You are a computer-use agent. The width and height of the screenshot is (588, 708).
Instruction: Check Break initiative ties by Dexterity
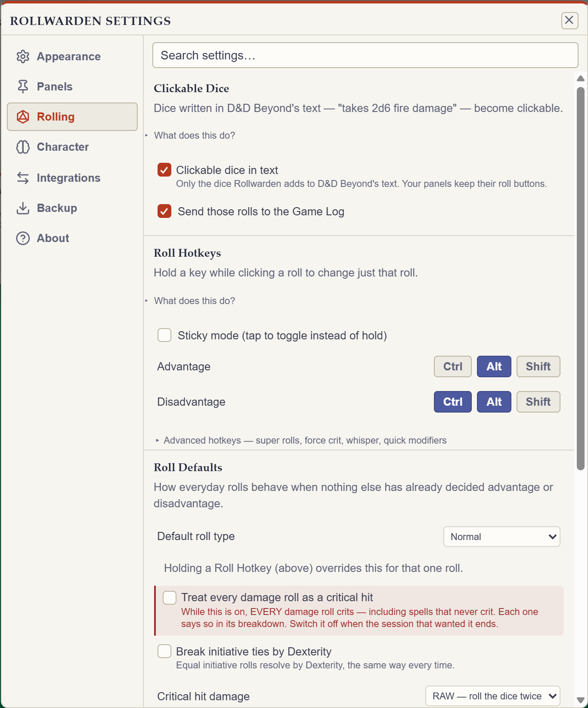[x=164, y=651]
